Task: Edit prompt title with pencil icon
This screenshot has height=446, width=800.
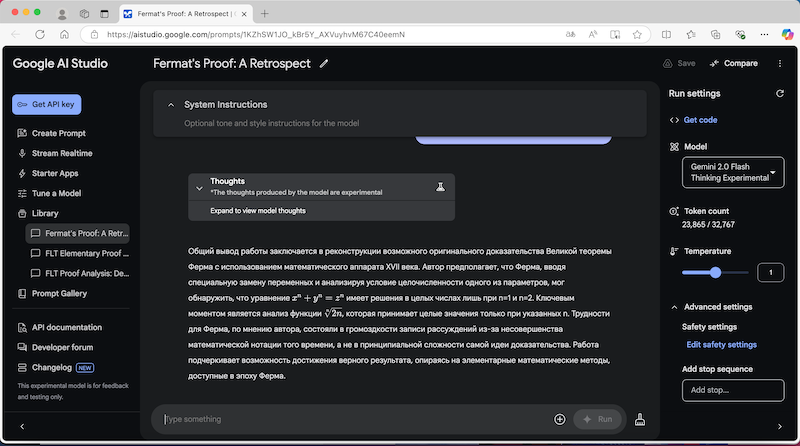Action: 324,64
